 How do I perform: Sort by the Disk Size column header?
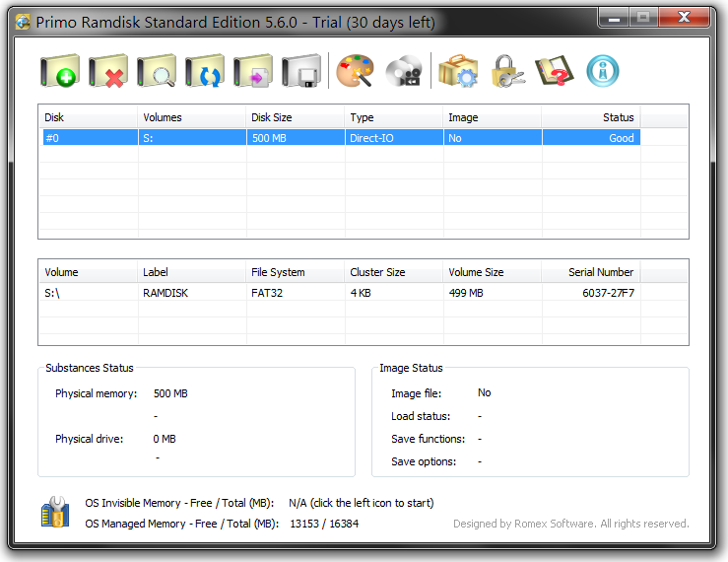tap(295, 117)
